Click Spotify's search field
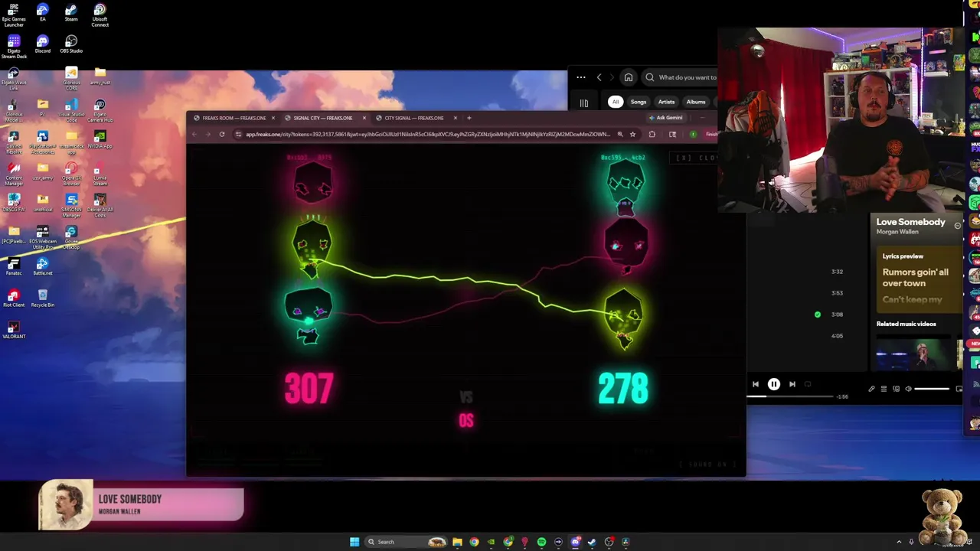 [680, 77]
